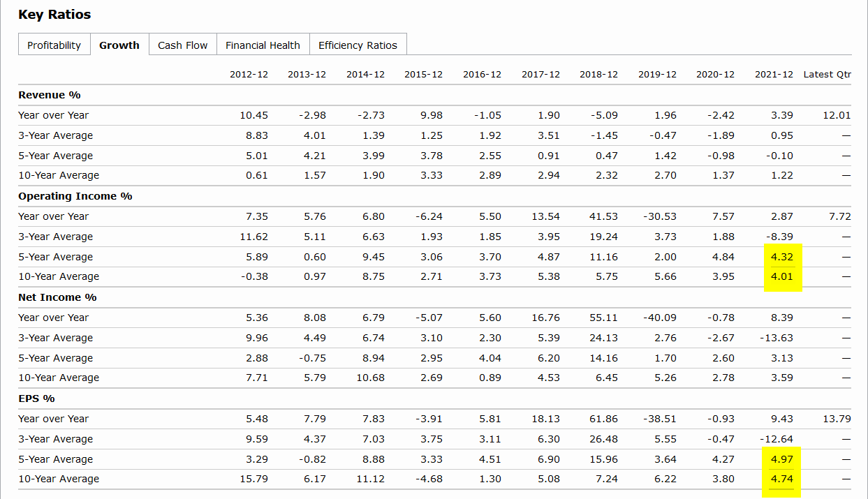Click the Revenue % section heading
The image size is (868, 499).
pos(50,95)
